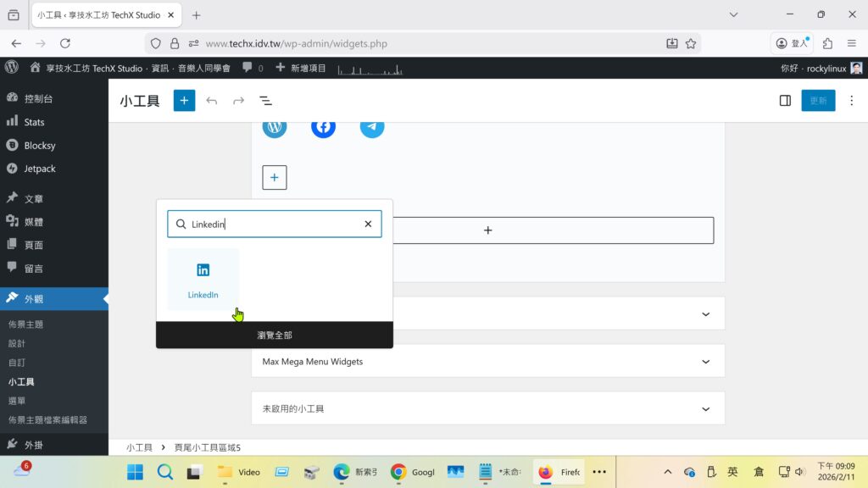The width and height of the screenshot is (868, 488).
Task: Click the WordPress social icon in widget
Action: (275, 127)
